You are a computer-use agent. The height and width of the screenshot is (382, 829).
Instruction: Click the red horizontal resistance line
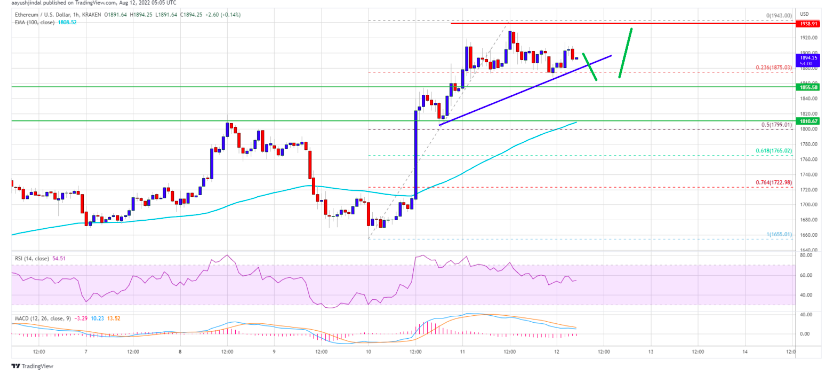622,23
